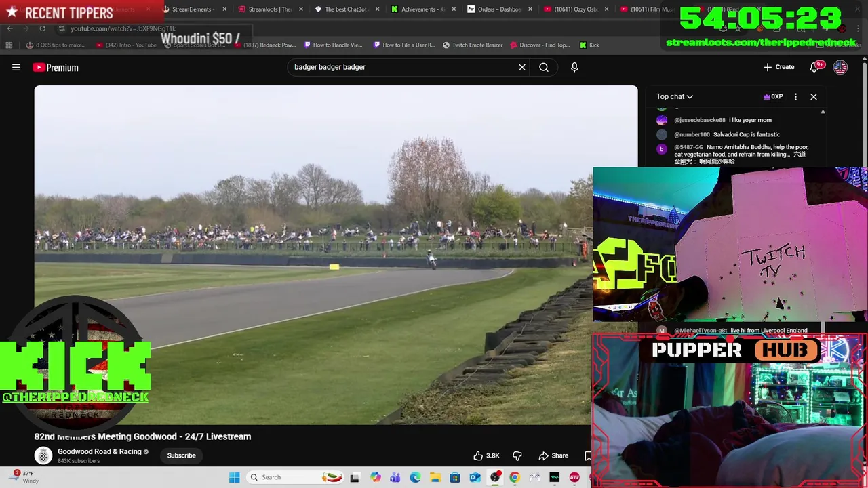Open the 1837 Redneck Pow... bookmark

[x=264, y=45]
